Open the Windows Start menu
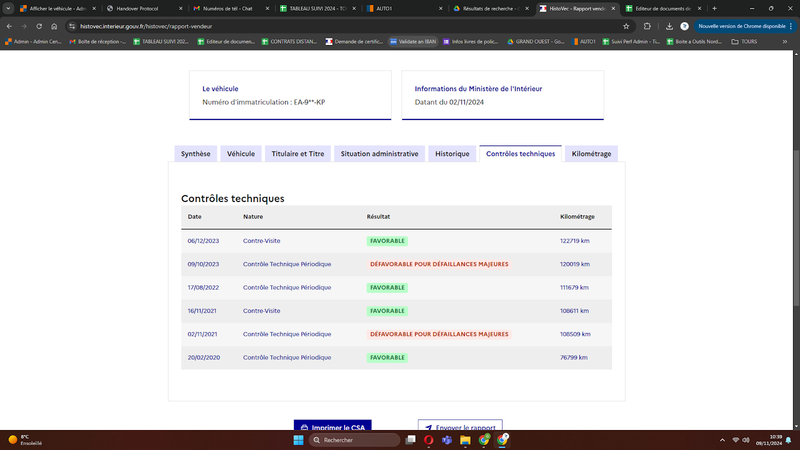 coord(298,440)
